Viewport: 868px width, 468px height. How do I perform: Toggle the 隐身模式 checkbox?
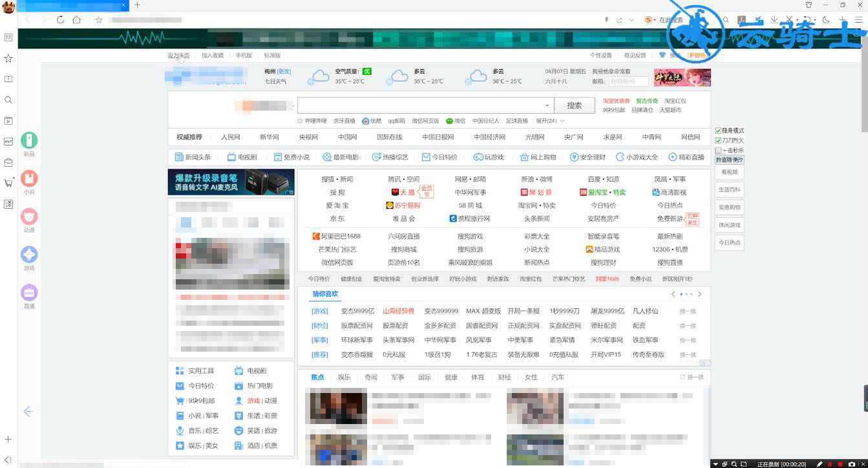[718, 131]
